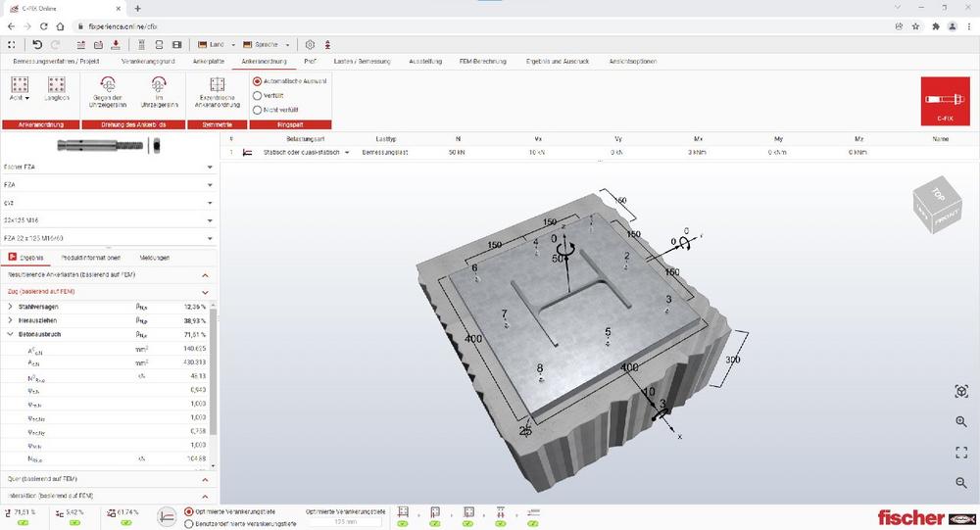Open the Produktinformationen panel tab
The image size is (980, 530).
(90, 258)
